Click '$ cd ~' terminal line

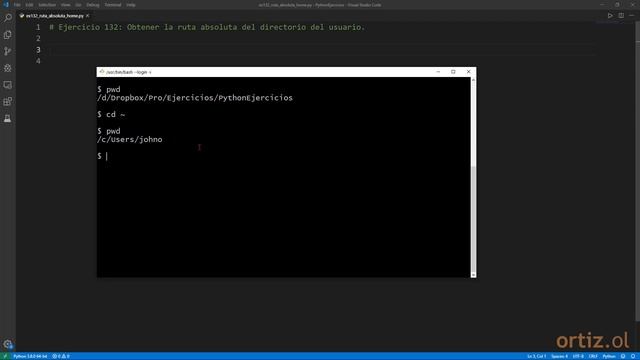111,115
